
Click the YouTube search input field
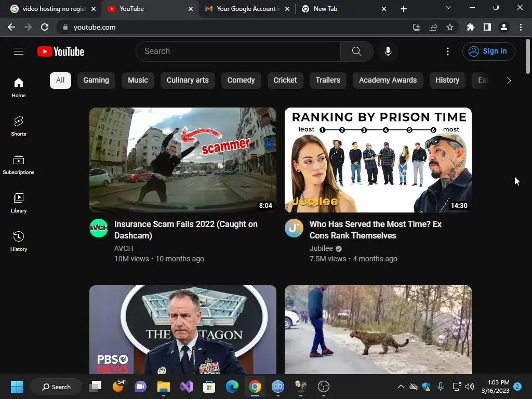click(x=238, y=51)
